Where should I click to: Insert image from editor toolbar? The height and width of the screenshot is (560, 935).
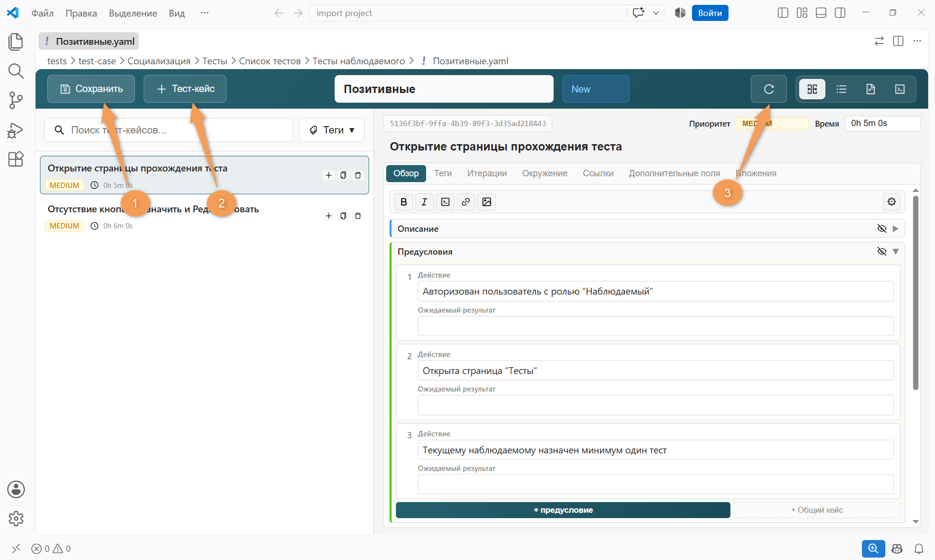point(486,202)
